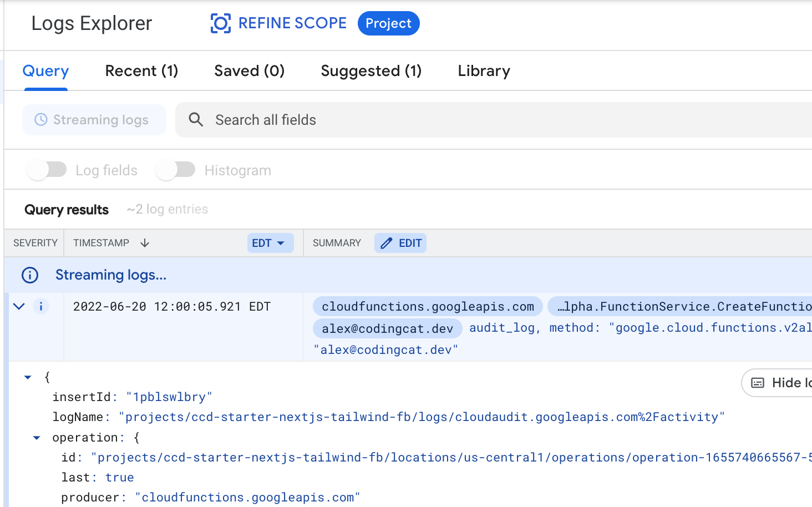Viewport: 812px width, 507px height.
Task: Click the Refine Scope target icon
Action: (220, 23)
